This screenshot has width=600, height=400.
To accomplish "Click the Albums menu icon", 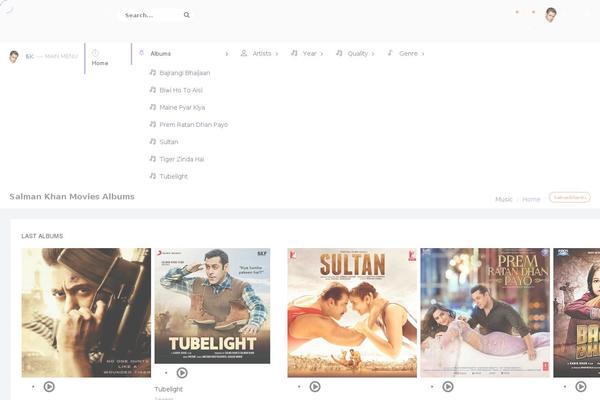I will (142, 53).
